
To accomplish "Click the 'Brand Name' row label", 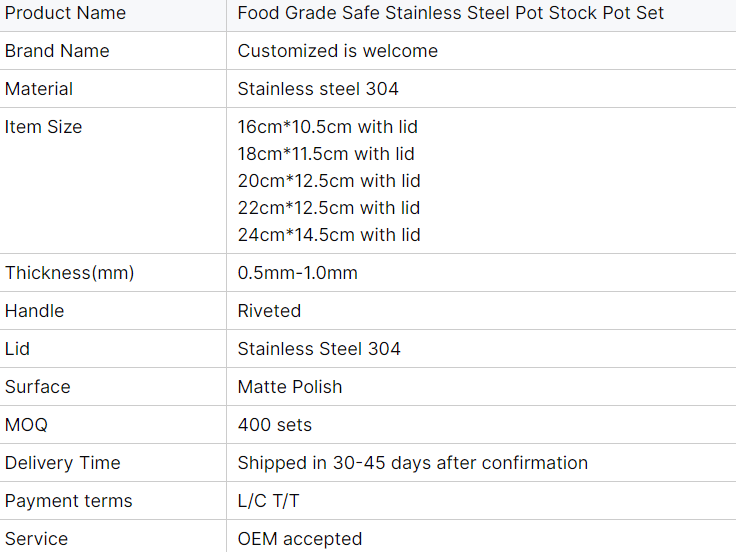I will [57, 51].
